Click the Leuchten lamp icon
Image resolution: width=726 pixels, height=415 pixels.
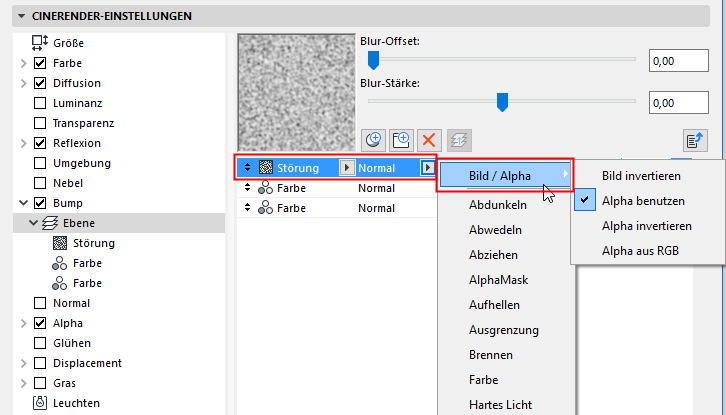pyautogui.click(x=40, y=402)
